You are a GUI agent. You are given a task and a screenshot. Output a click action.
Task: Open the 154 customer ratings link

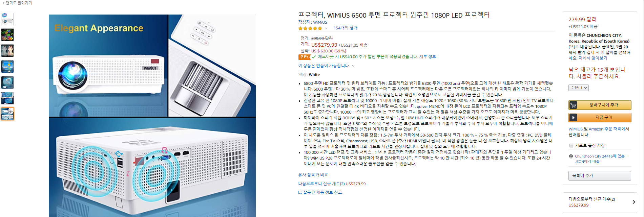pos(345,28)
